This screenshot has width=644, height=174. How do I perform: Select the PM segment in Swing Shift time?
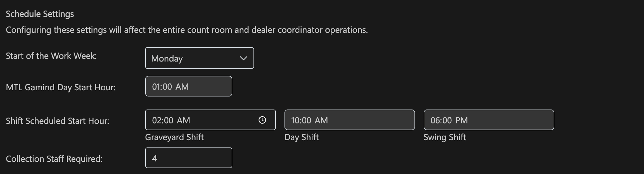click(x=461, y=120)
